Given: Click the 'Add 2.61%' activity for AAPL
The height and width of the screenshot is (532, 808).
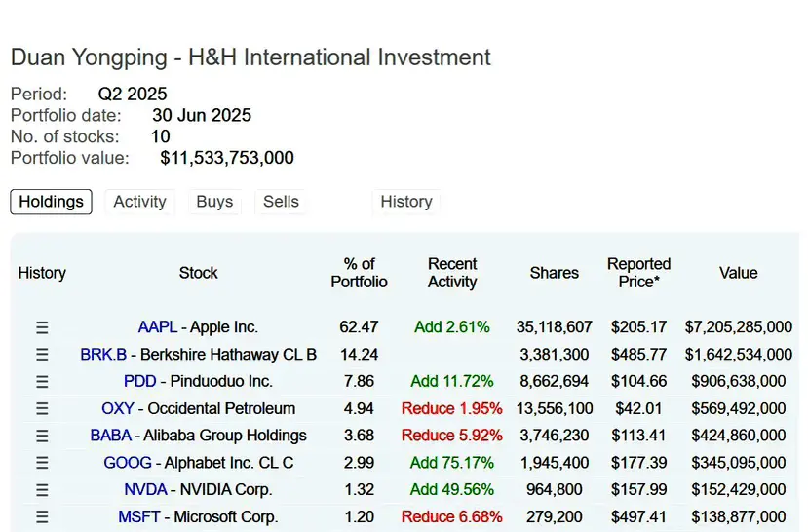Looking at the screenshot, I should click(x=452, y=327).
